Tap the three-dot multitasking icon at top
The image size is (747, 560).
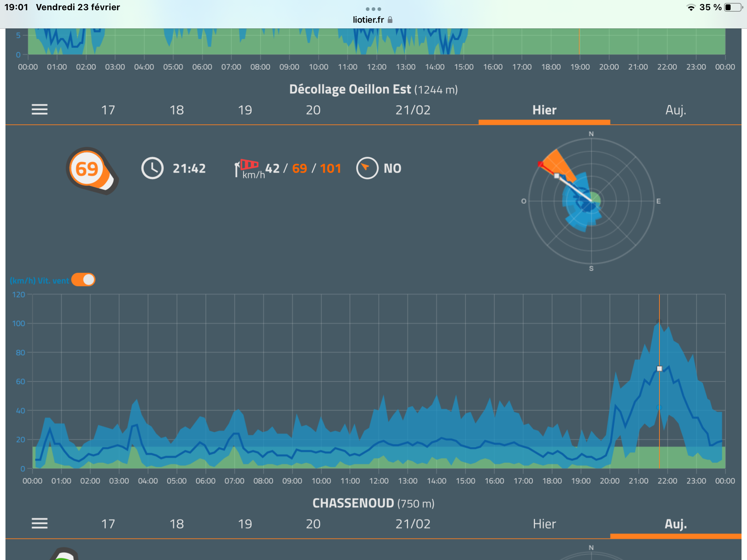pos(373,9)
